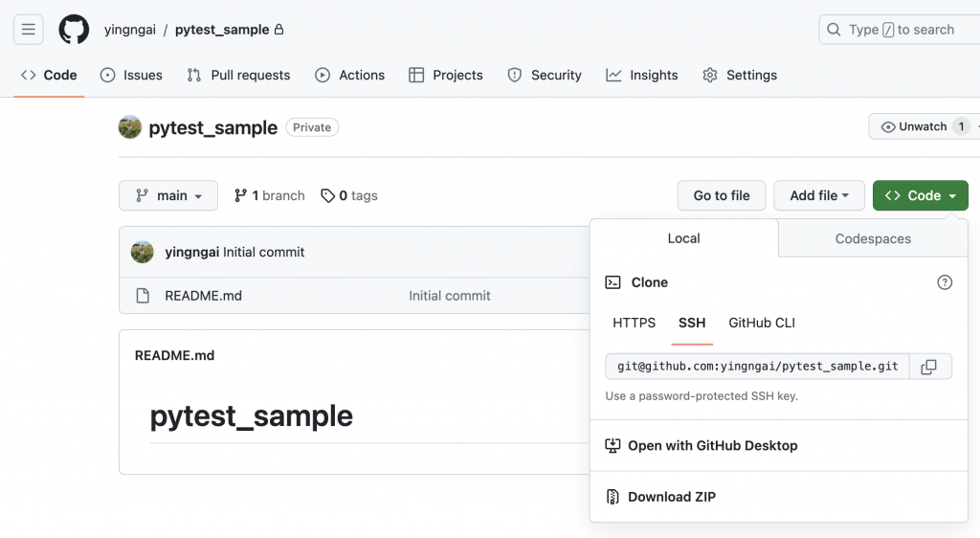The width and height of the screenshot is (980, 538).
Task: Copy the SSH clone URL
Action: (928, 367)
